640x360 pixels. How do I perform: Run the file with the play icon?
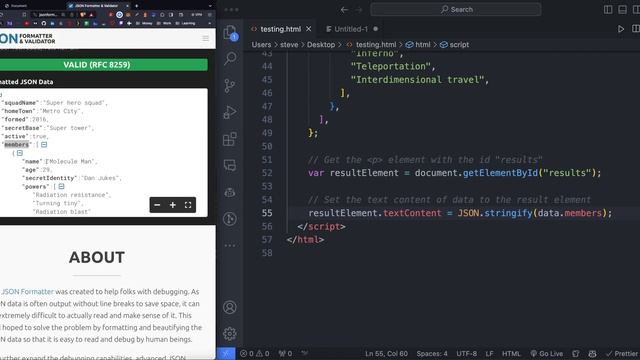pyautogui.click(x=621, y=29)
